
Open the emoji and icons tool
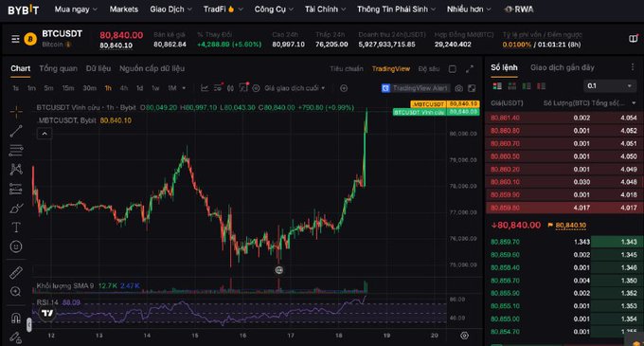pyautogui.click(x=16, y=246)
